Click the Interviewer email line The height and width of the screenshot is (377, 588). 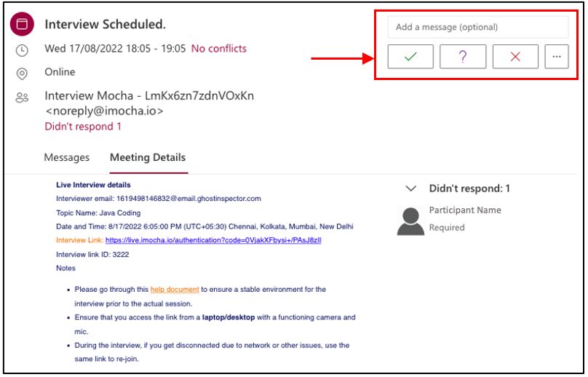159,199
